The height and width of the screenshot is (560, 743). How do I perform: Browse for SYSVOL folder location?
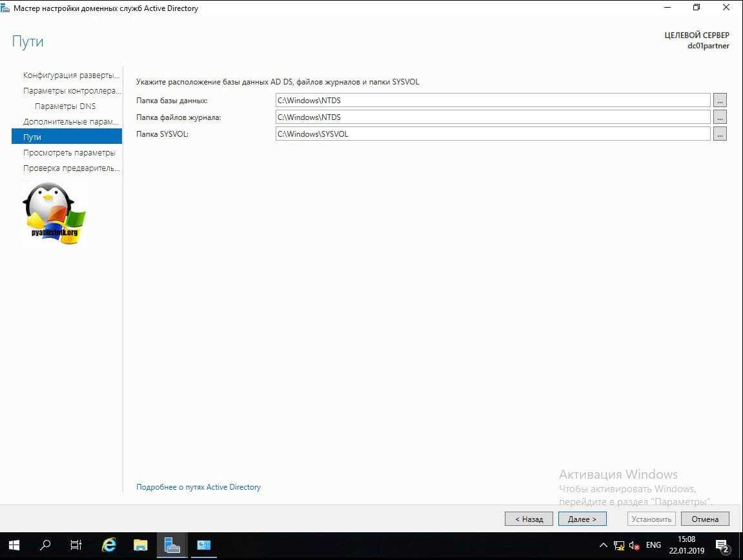click(x=720, y=134)
